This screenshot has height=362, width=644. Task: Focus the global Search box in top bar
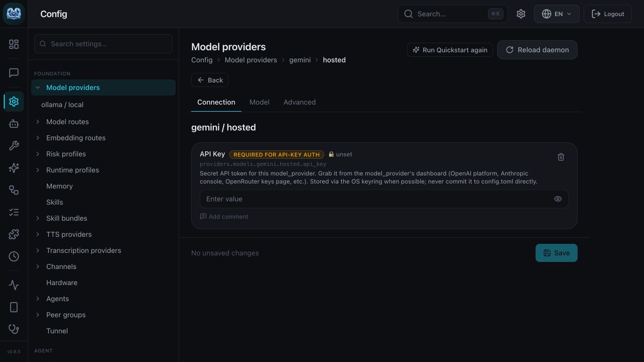[453, 14]
